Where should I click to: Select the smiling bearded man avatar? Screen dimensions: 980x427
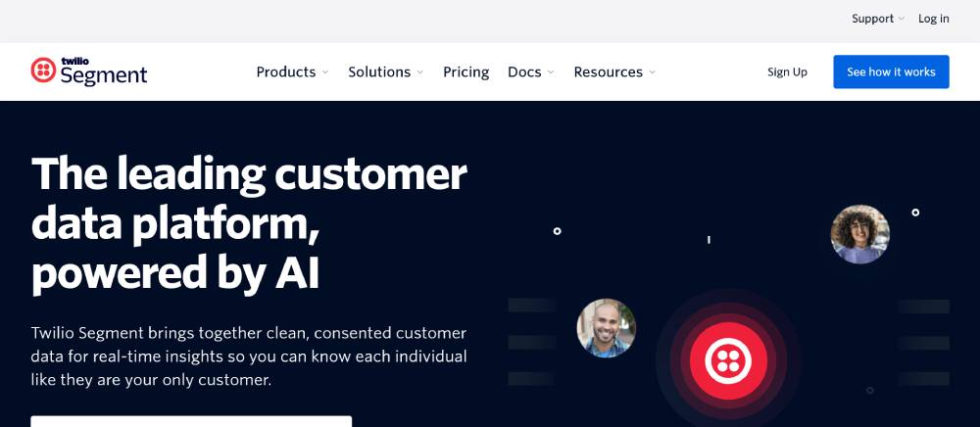607,328
